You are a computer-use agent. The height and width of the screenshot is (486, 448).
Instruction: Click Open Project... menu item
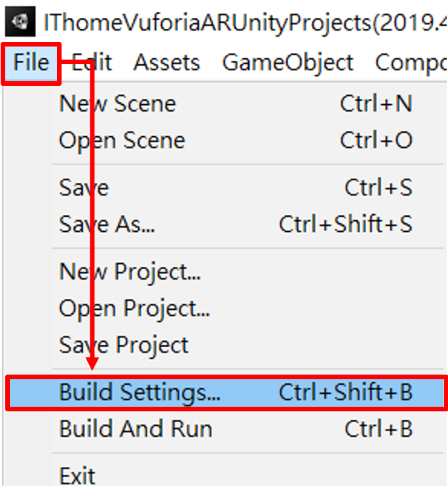pos(134,307)
